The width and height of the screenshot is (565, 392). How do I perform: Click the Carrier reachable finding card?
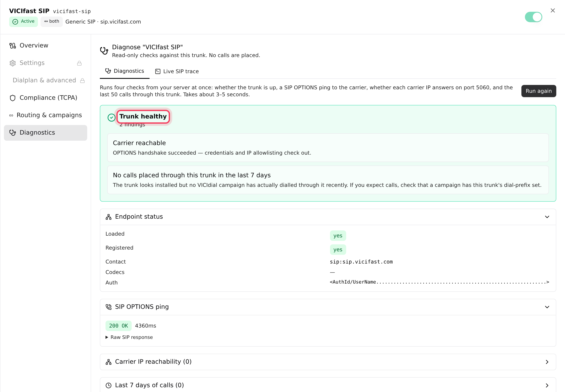click(x=328, y=148)
